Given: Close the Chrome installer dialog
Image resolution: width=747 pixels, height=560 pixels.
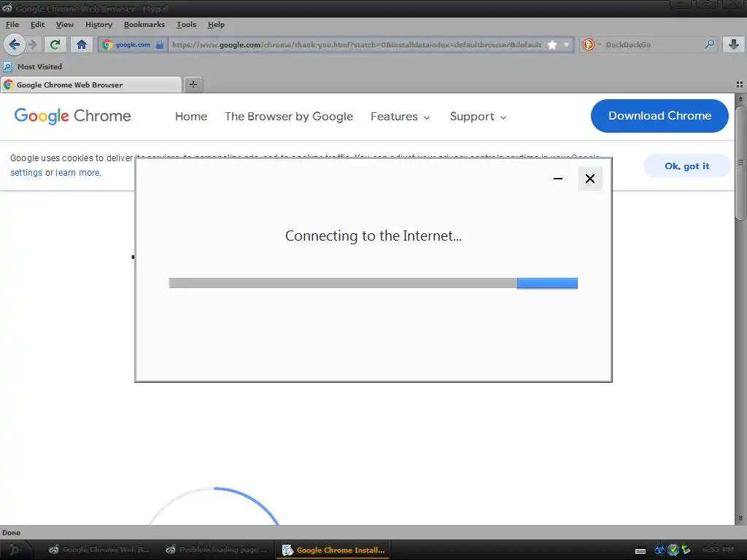Looking at the screenshot, I should pyautogui.click(x=590, y=179).
